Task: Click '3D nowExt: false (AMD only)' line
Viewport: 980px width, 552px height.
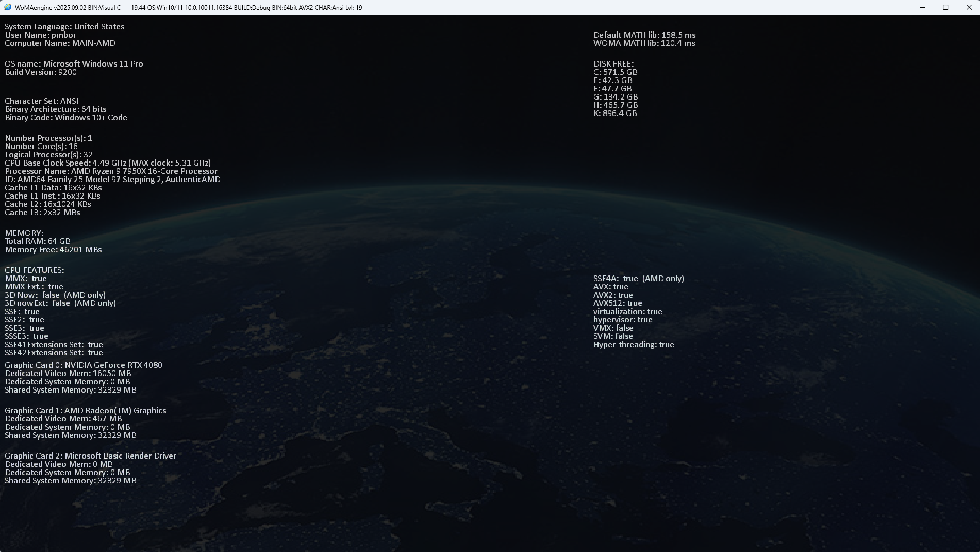Action: tap(60, 303)
